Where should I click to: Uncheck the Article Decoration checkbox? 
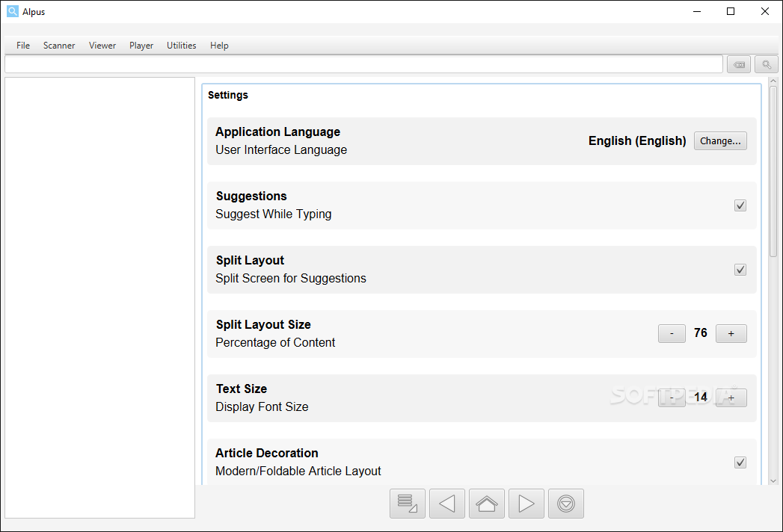click(740, 463)
